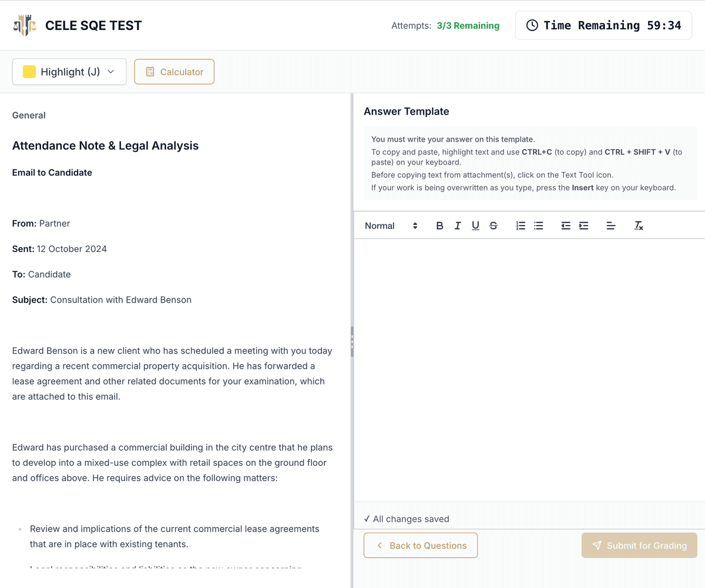Insert a bulleted list
Viewport: 705px width, 588px height.
[538, 225]
